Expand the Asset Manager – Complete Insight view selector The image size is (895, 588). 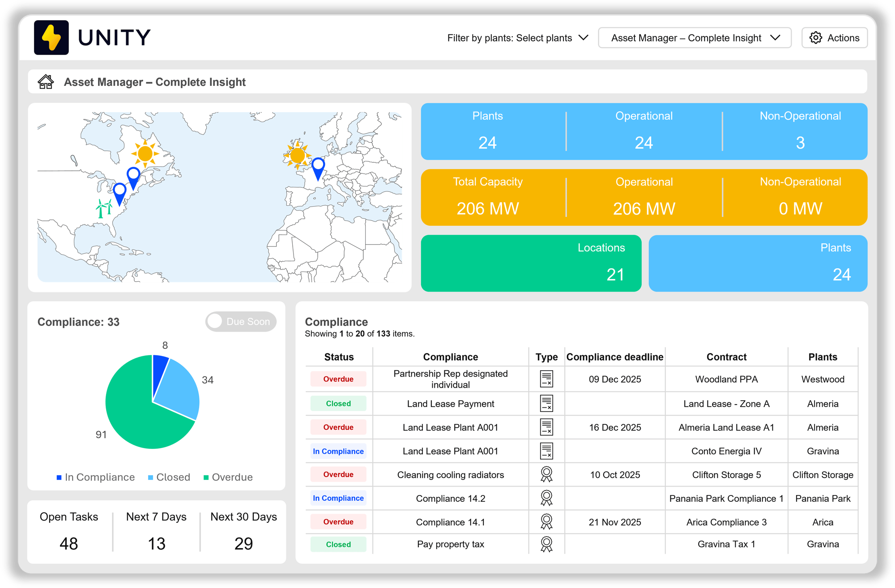point(695,38)
